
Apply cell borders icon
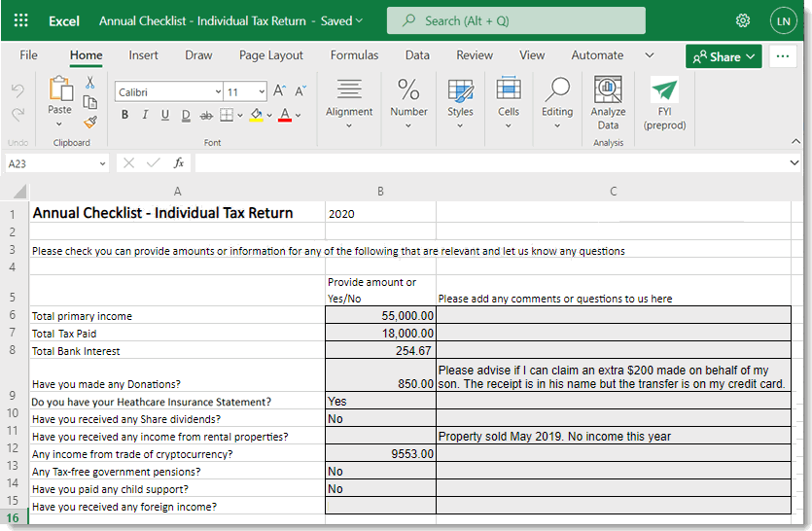coord(227,115)
